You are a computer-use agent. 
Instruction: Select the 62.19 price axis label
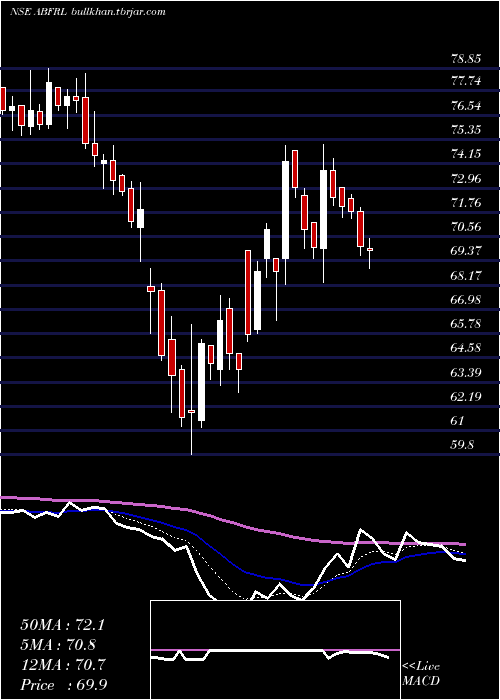[x=466, y=396]
